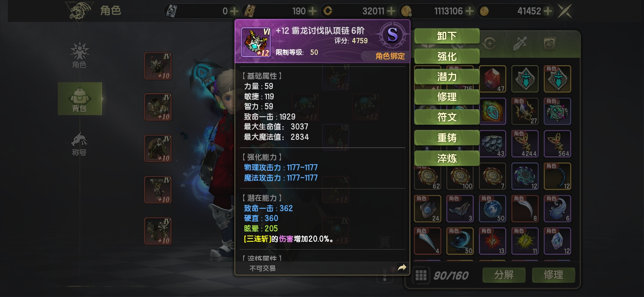644x297 pixels.
Task: Select the top +10 equipped armor slot
Action: 158,66
